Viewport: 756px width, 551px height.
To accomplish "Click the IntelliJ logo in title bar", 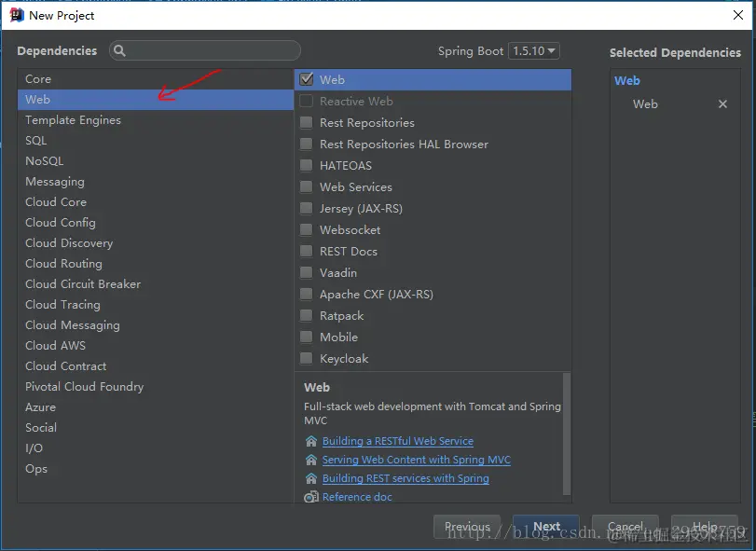I will (x=17, y=15).
